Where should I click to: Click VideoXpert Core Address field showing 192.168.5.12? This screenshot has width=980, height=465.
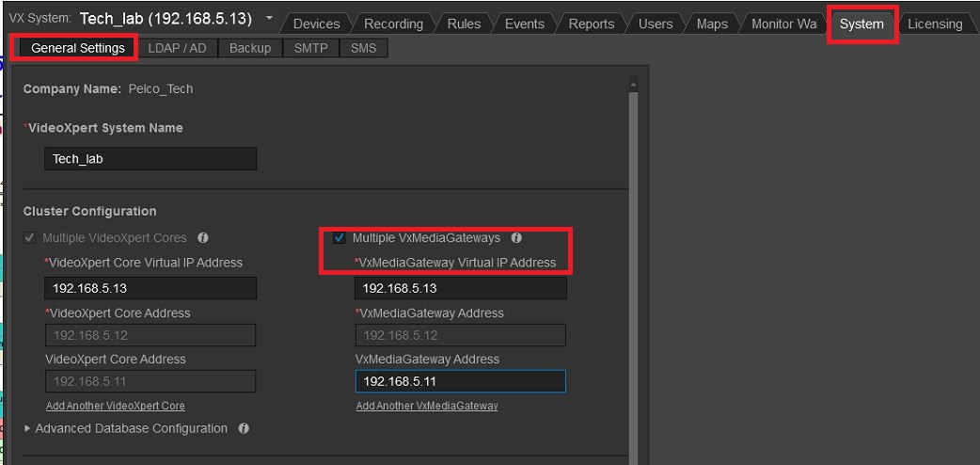point(150,335)
